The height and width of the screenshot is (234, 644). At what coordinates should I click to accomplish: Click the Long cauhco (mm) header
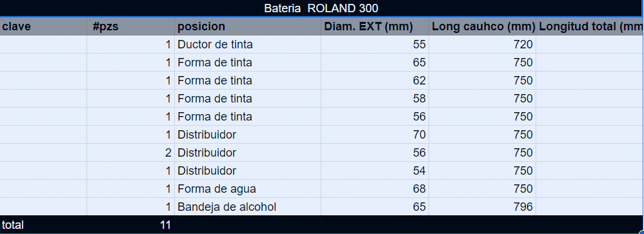[x=482, y=26]
